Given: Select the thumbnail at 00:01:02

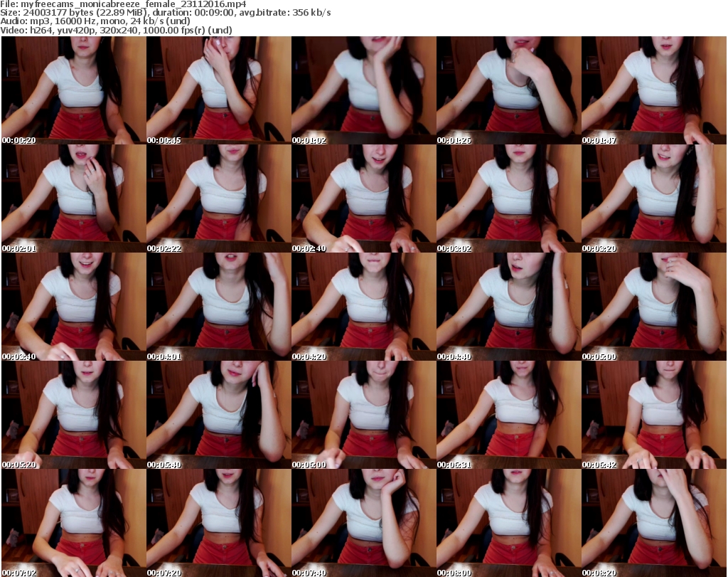Looking at the screenshot, I should click(x=363, y=90).
